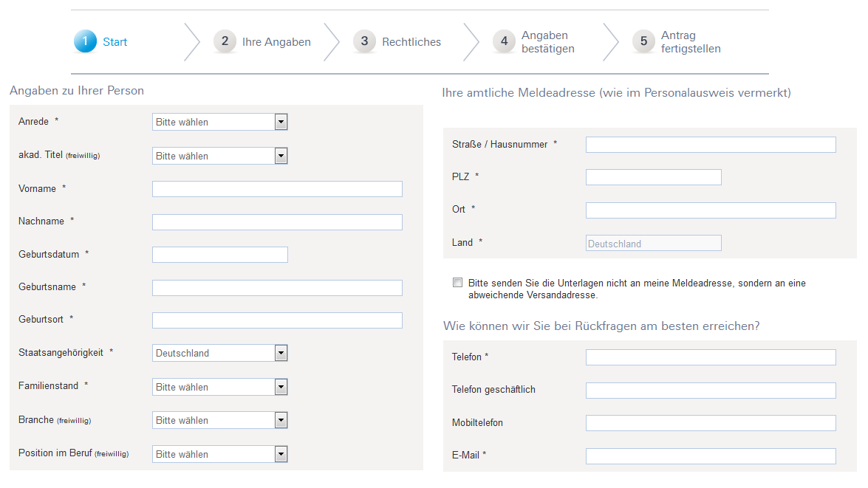The width and height of the screenshot is (868, 488).
Task: Click the step 5 number circle
Action: click(643, 41)
